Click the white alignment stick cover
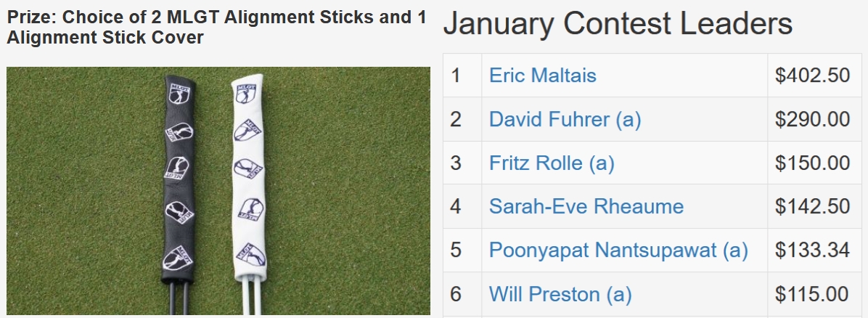 (x=247, y=182)
